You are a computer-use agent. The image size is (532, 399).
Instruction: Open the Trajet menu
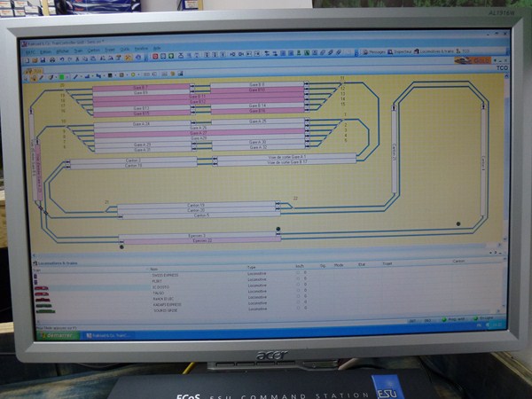tap(110, 50)
